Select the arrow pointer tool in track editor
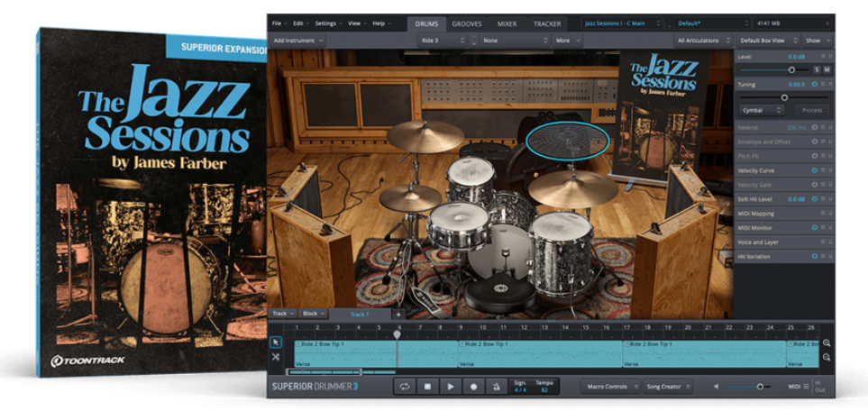This screenshot has height=420, width=868. pyautogui.click(x=275, y=342)
